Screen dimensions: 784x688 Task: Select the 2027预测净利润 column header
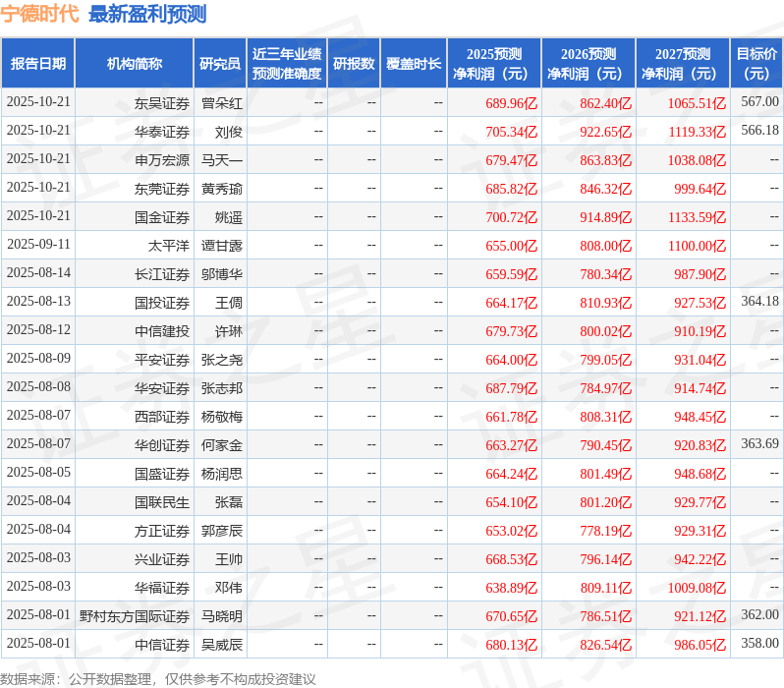(683, 63)
